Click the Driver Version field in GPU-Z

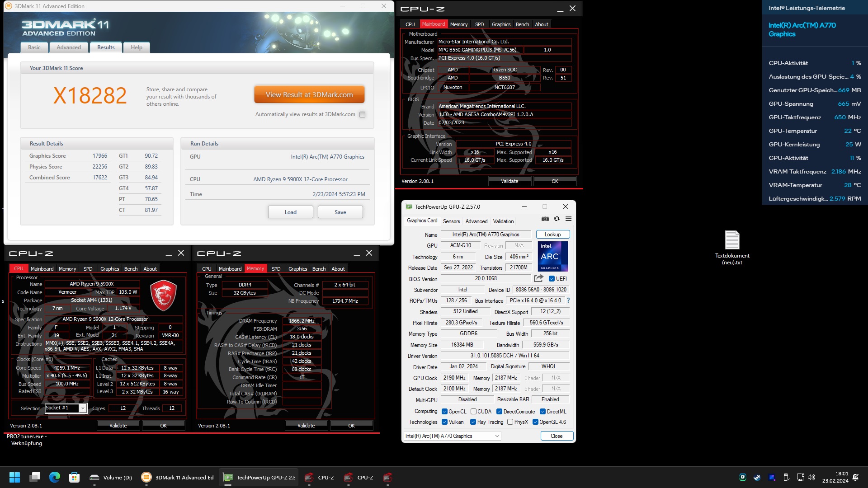click(505, 356)
